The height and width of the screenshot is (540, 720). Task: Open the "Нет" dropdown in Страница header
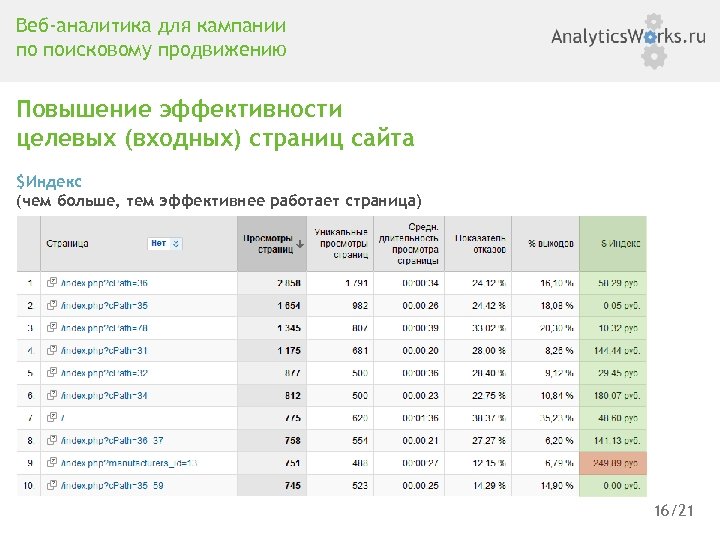click(x=164, y=243)
